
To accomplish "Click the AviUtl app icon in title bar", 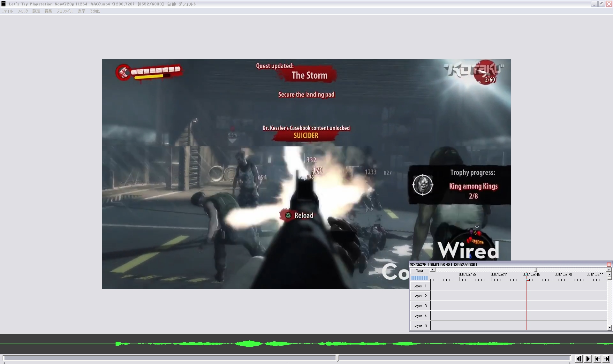I will pos(3,4).
